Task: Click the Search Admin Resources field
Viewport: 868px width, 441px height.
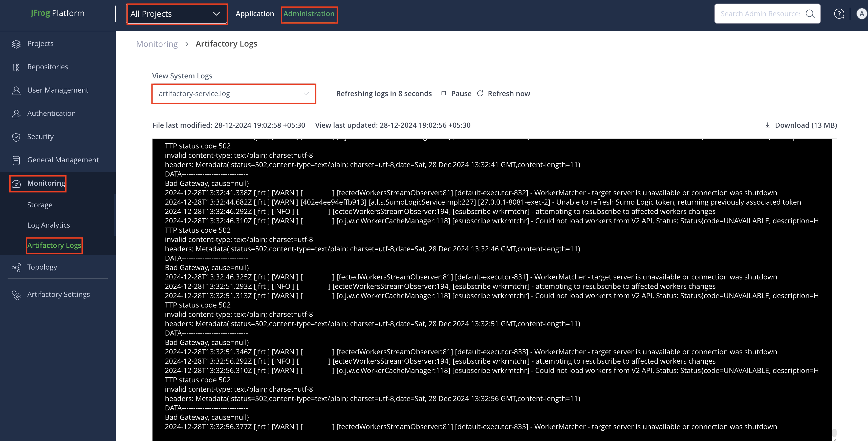Action: 760,14
